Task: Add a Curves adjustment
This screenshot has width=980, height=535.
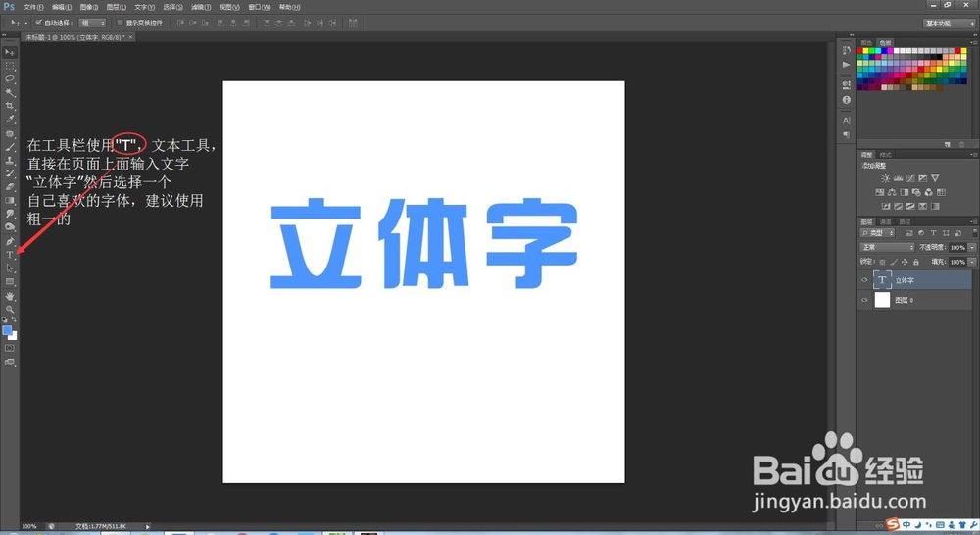Action: 910,178
